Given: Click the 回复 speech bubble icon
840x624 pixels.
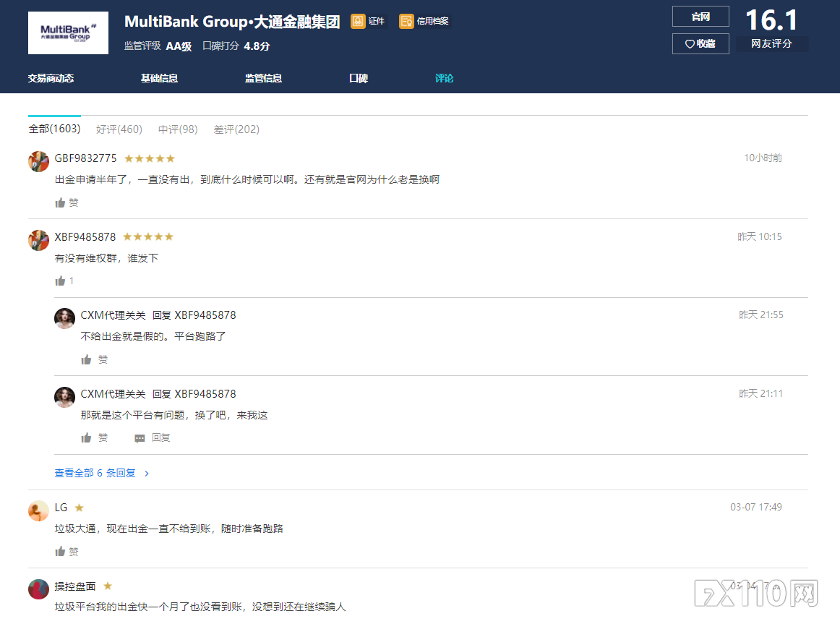Looking at the screenshot, I should click(140, 438).
